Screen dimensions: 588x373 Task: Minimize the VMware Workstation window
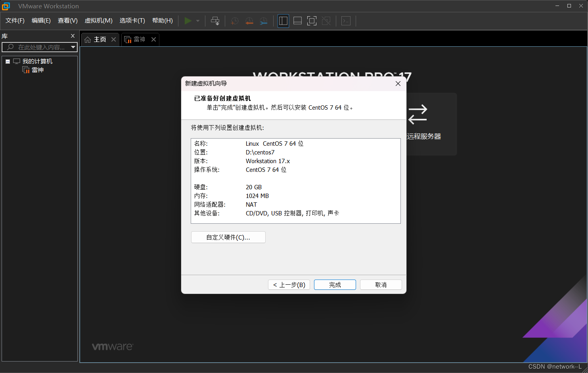point(557,6)
